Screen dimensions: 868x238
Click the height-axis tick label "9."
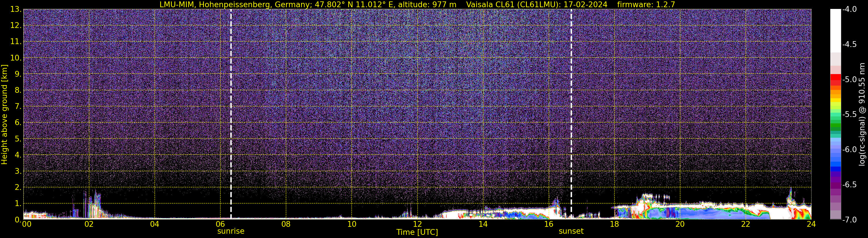pyautogui.click(x=18, y=74)
